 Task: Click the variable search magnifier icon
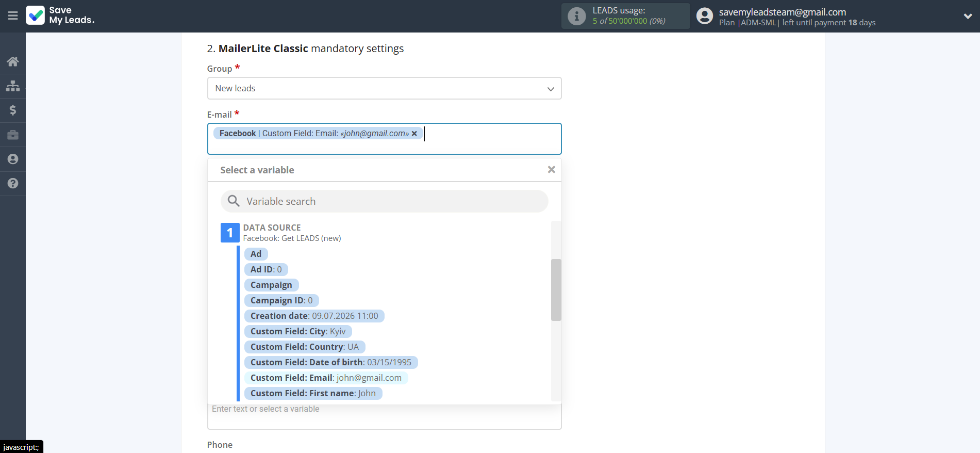[234, 201]
